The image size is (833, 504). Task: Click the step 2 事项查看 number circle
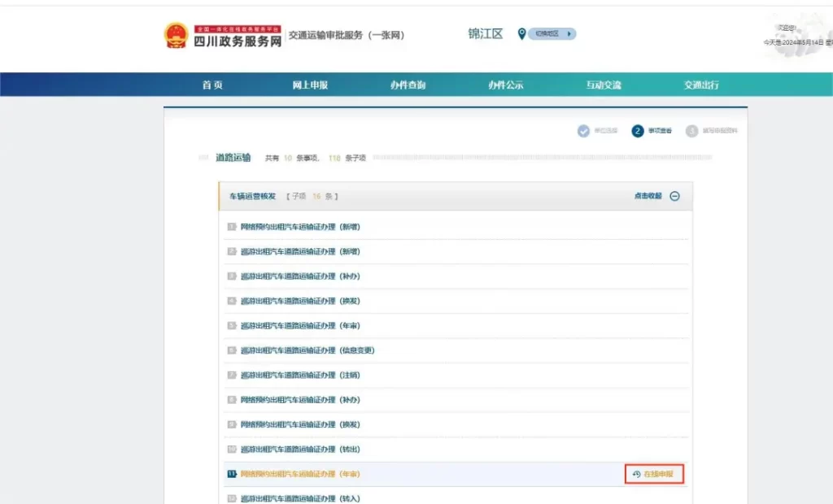coord(638,131)
